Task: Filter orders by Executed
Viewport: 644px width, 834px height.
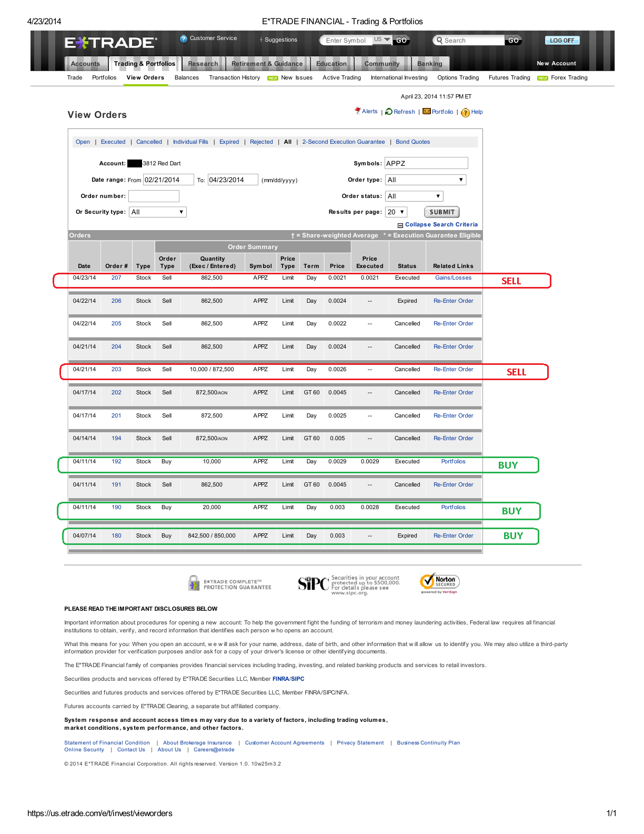Action: (113, 142)
